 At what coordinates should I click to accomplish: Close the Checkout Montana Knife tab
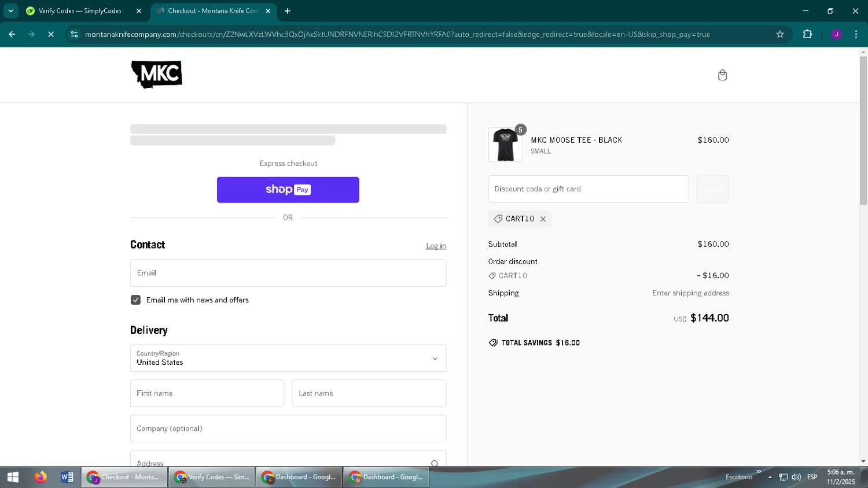tap(268, 11)
